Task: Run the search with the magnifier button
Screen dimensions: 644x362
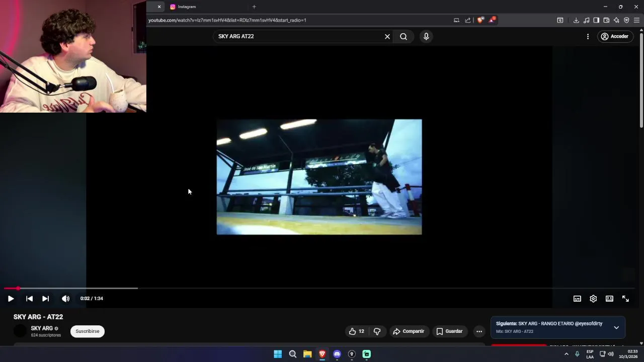Action: (404, 36)
